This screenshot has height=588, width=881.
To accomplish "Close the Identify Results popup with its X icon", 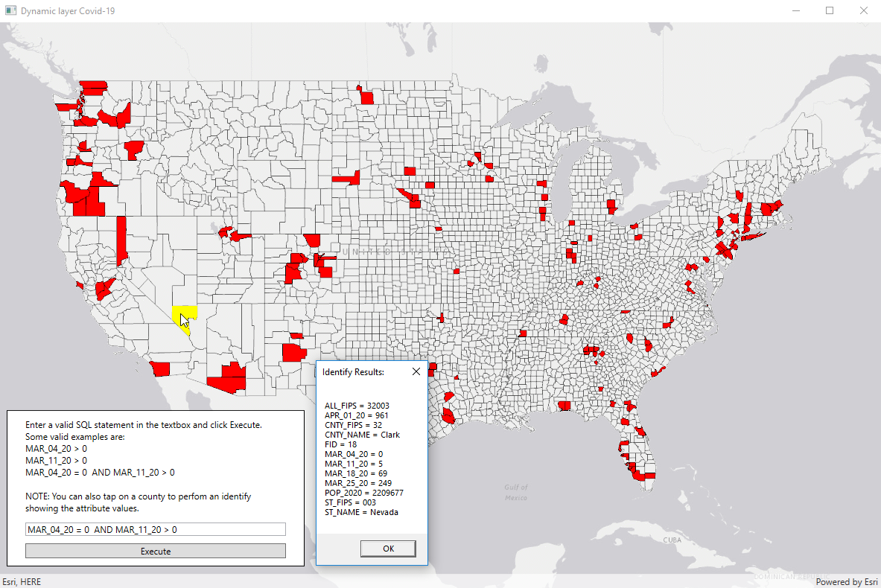I will click(416, 371).
